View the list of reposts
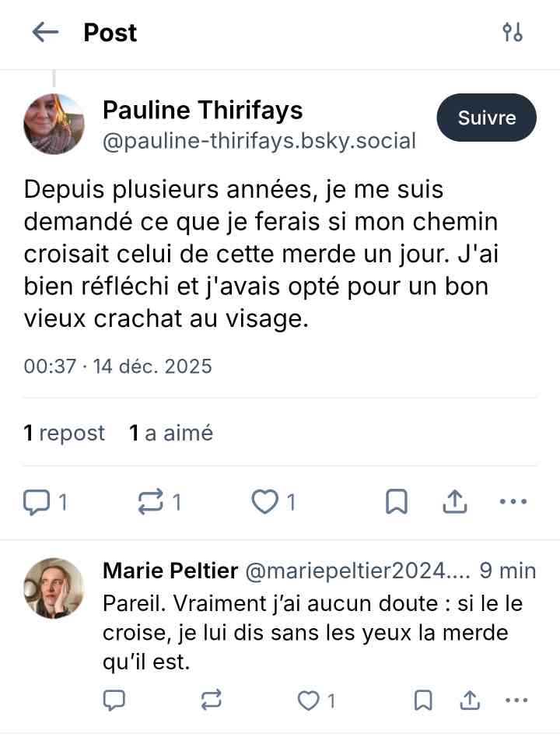Screen dimensions: 560x741 [x=65, y=433]
